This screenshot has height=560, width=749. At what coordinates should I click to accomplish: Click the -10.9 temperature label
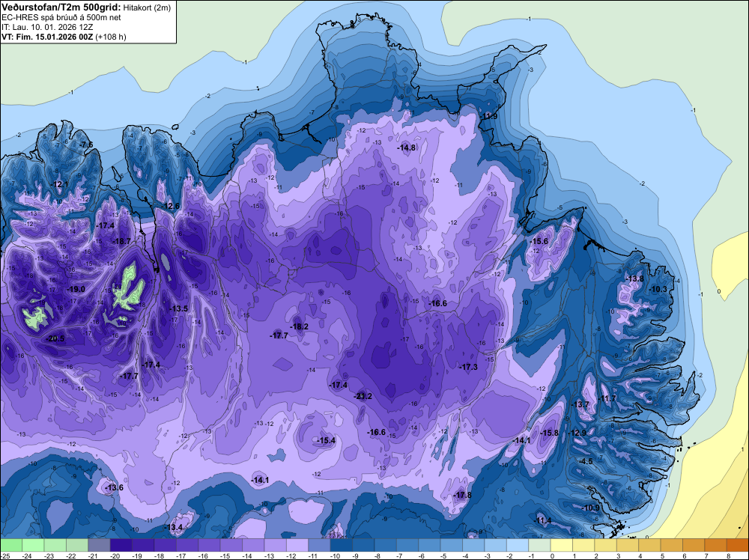590,508
